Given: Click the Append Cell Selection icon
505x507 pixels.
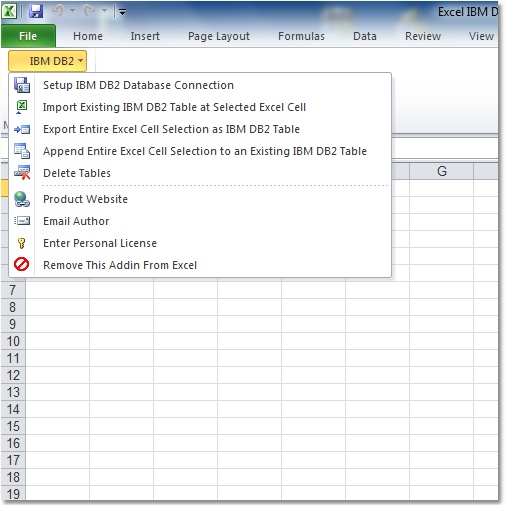Looking at the screenshot, I should pyautogui.click(x=22, y=151).
